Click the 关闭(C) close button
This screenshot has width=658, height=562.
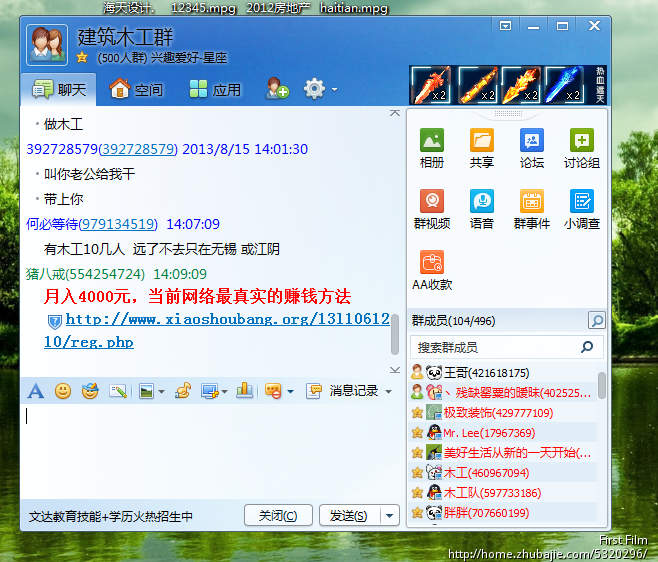coord(278,515)
